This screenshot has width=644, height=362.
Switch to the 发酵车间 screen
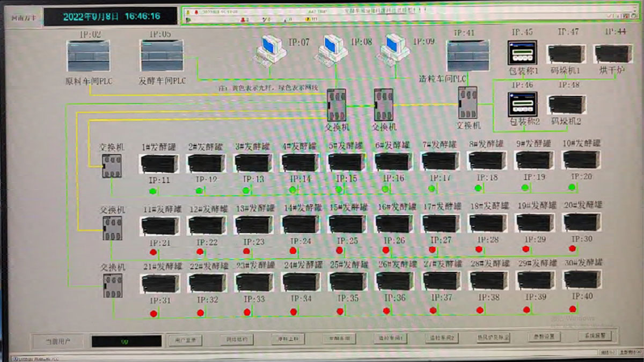point(339,339)
